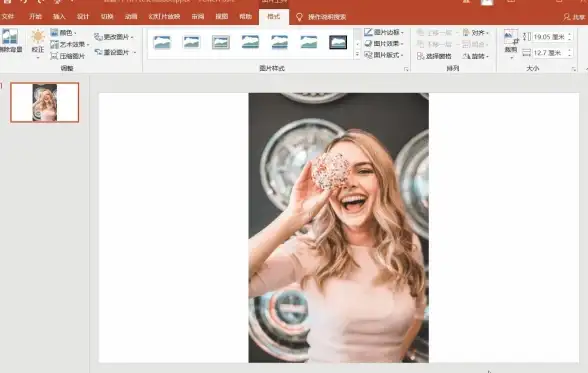Open the Reset Picture (重设图片) dropdown
588x373 pixels.
click(x=115, y=52)
